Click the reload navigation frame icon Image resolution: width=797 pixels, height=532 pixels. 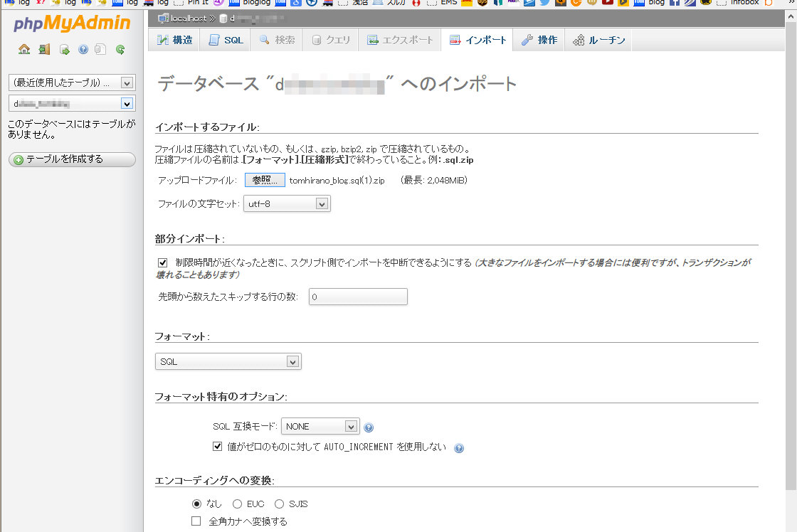point(120,50)
